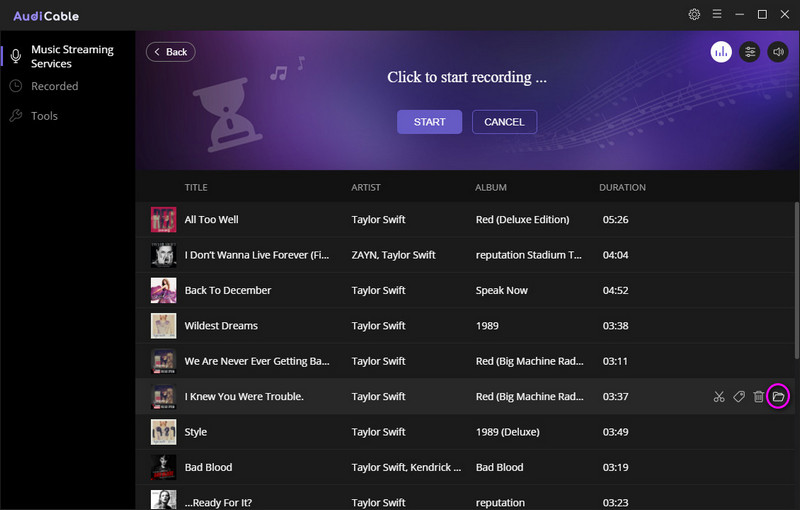Image resolution: width=800 pixels, height=510 pixels.
Task: Click the wrench icon next to Tools
Action: pyautogui.click(x=16, y=115)
